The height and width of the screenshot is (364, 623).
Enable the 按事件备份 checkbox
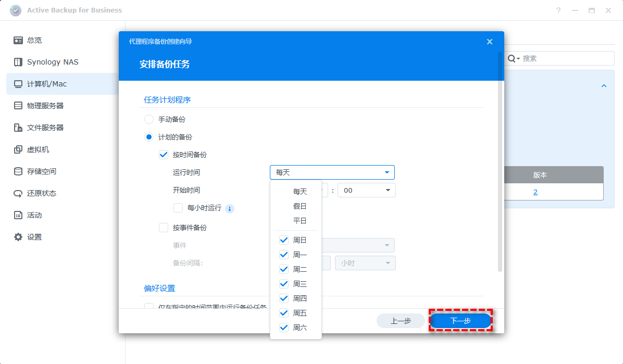[x=164, y=227]
